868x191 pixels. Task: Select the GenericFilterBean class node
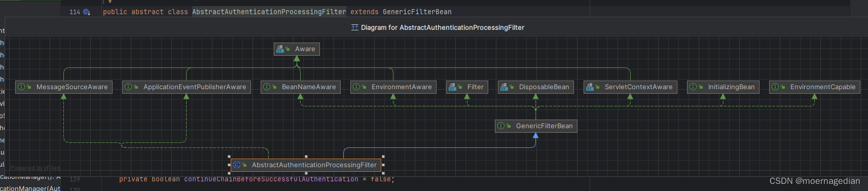coord(536,126)
